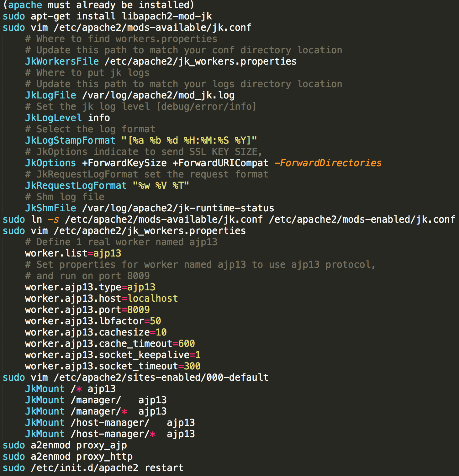The width and height of the screenshot is (459, 476).
Task: Click the lbfactor value 50
Action: click(155, 321)
